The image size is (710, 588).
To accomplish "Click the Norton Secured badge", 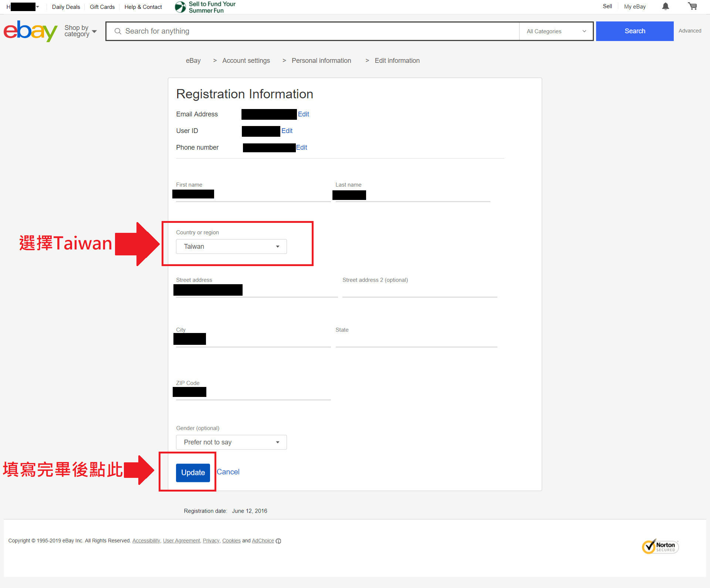I will (x=660, y=547).
